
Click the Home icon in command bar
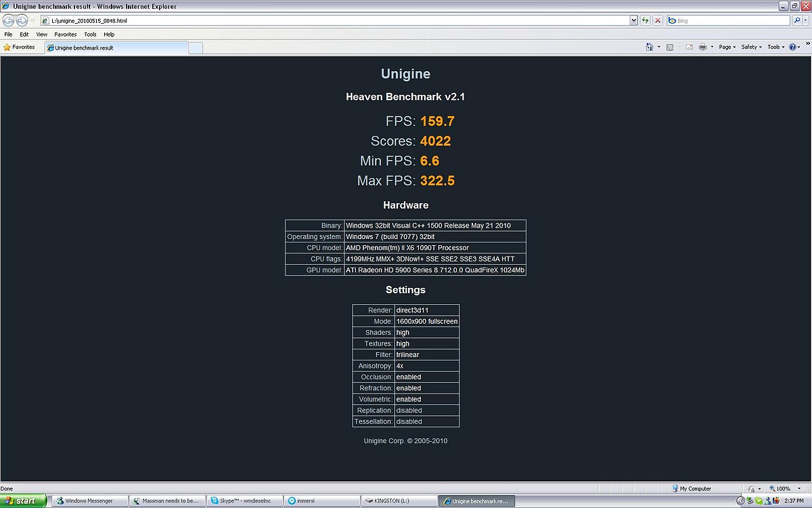650,47
